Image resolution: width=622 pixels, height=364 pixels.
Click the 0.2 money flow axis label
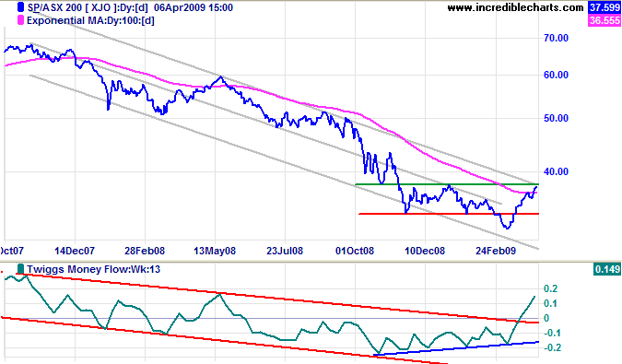click(551, 288)
